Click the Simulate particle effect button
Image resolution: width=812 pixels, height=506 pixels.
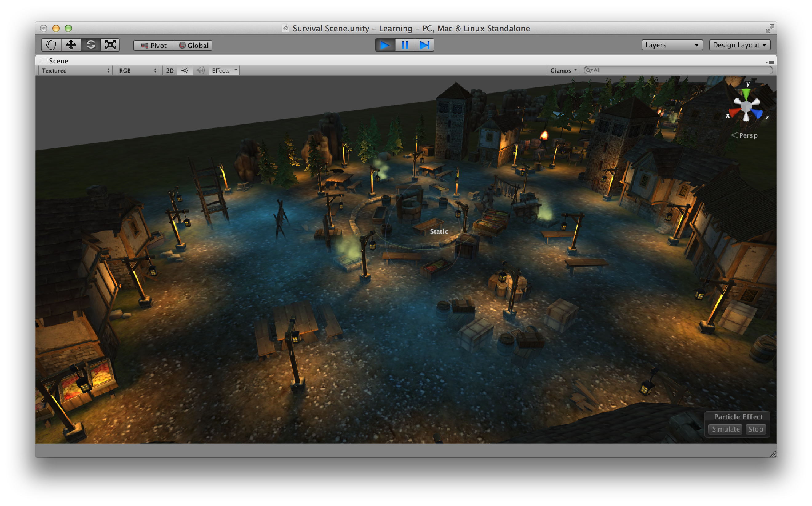coord(725,429)
